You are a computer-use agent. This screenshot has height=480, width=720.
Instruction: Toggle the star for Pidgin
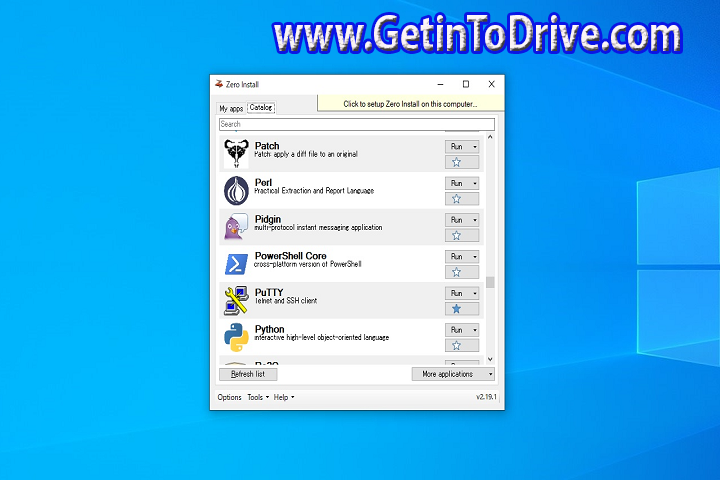pyautogui.click(x=462, y=236)
